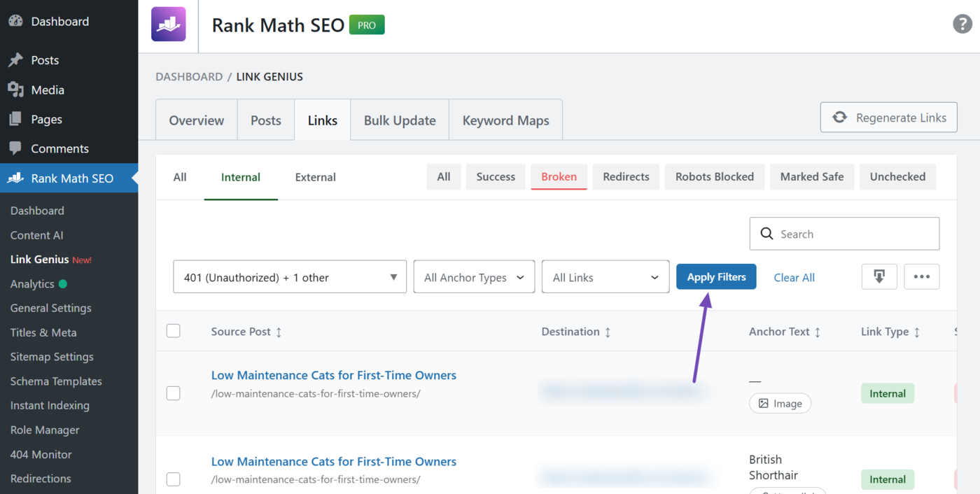Expand the All Anchor Types dropdown
This screenshot has height=494, width=980.
[474, 276]
